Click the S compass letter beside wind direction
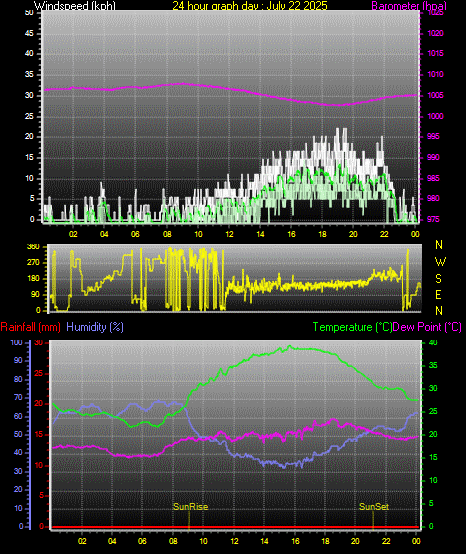 [x=438, y=279]
